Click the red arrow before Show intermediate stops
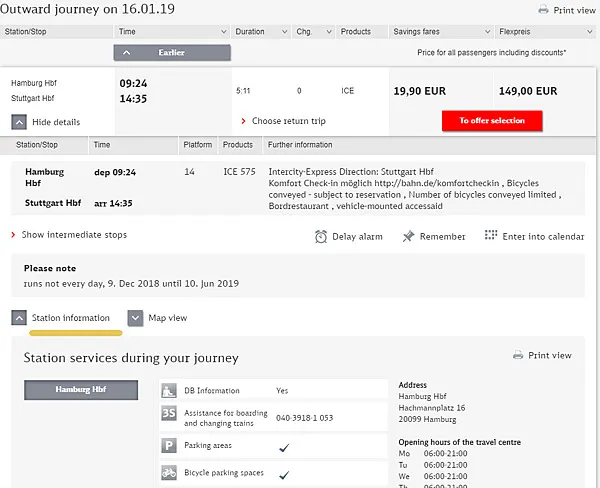 coord(13,235)
